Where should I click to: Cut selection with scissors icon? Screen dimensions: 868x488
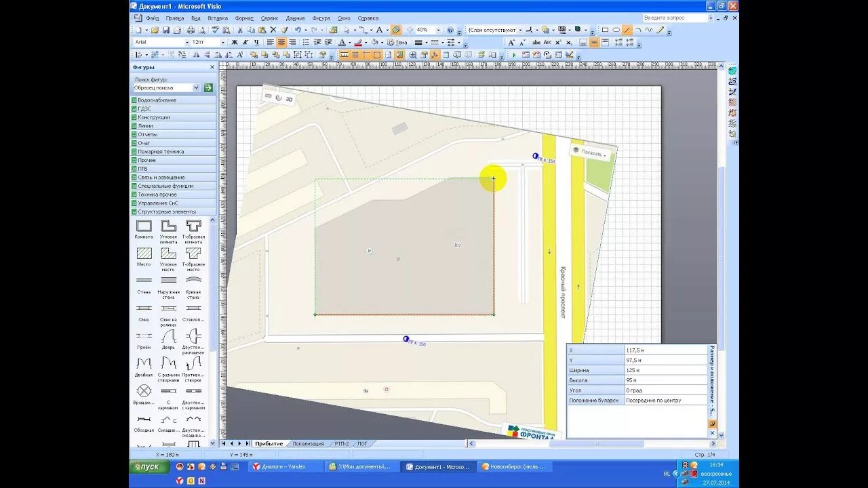coord(240,30)
